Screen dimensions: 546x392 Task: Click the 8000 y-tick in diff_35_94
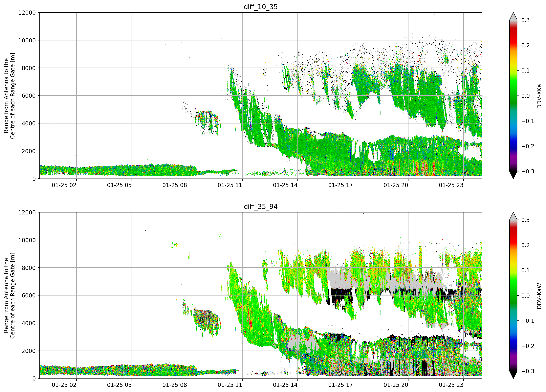(x=29, y=268)
